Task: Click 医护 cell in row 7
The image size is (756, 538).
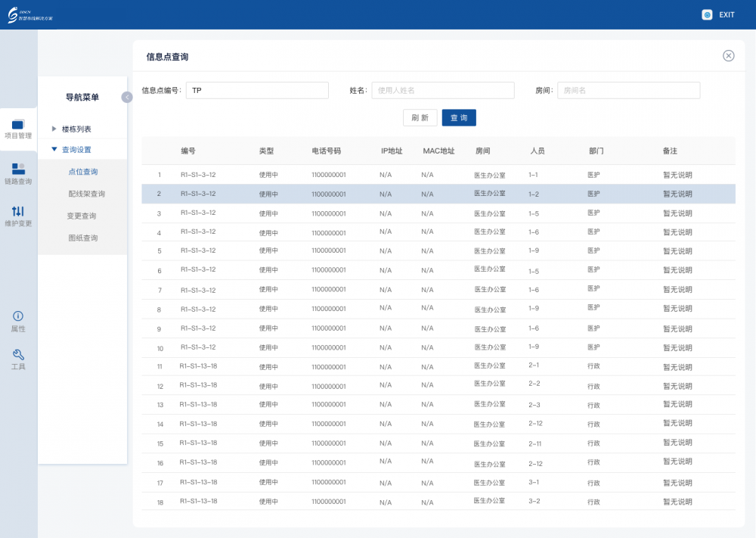Action: point(593,288)
